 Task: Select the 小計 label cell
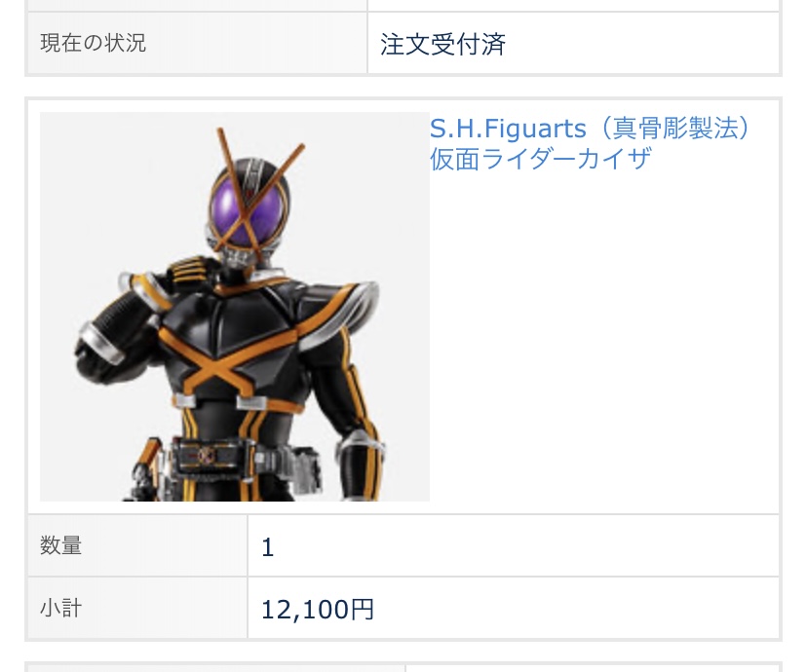[137, 609]
